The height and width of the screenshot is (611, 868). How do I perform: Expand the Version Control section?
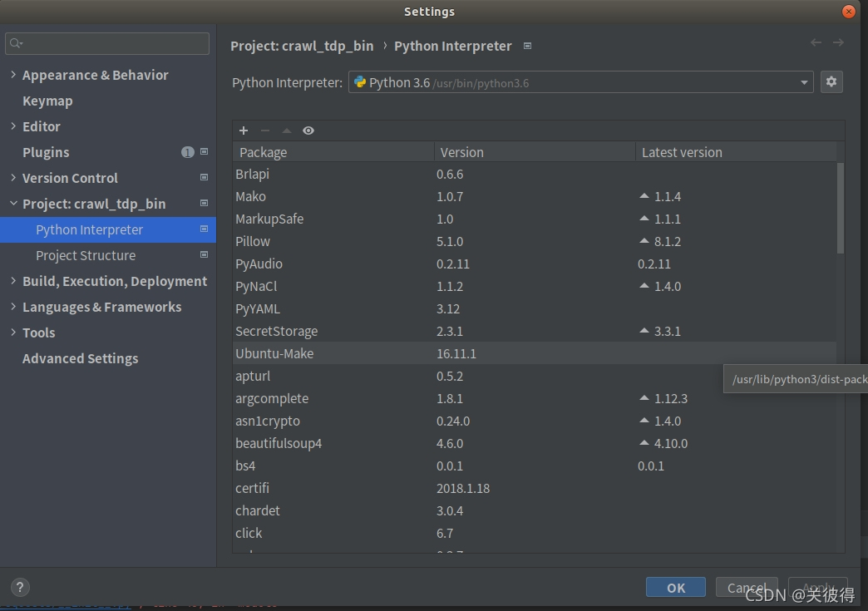[x=13, y=178]
